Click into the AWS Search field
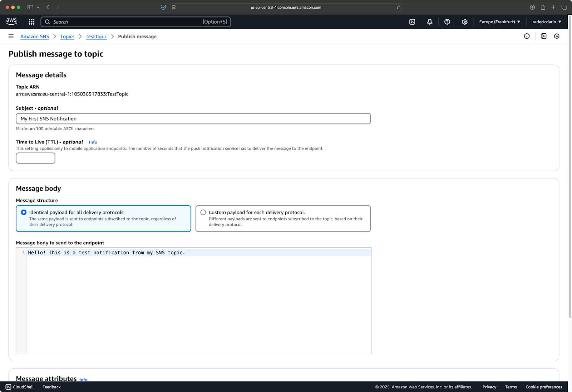The width and height of the screenshot is (572, 392). pyautogui.click(x=136, y=22)
